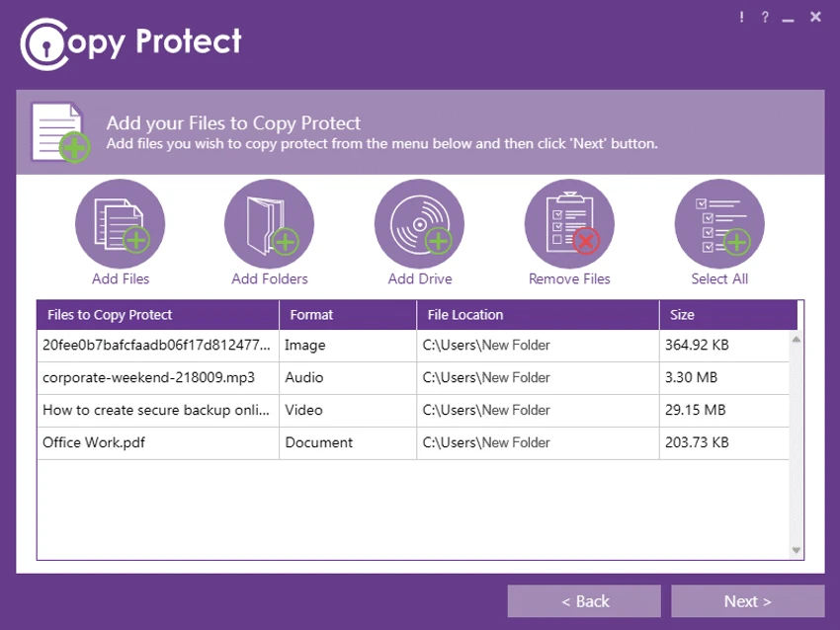Click the file list scrollbar down arrow
This screenshot has width=840, height=630.
(x=797, y=550)
